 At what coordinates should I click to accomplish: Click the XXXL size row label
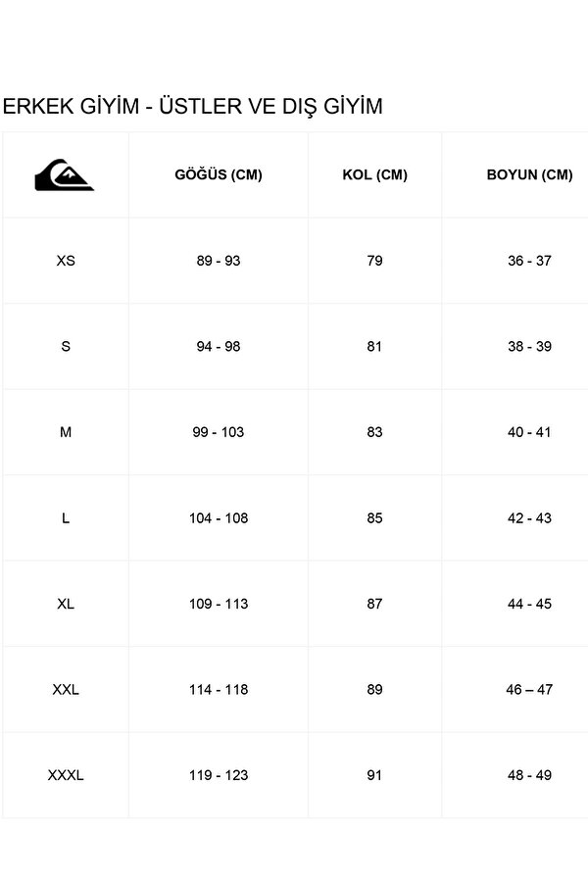(x=66, y=775)
